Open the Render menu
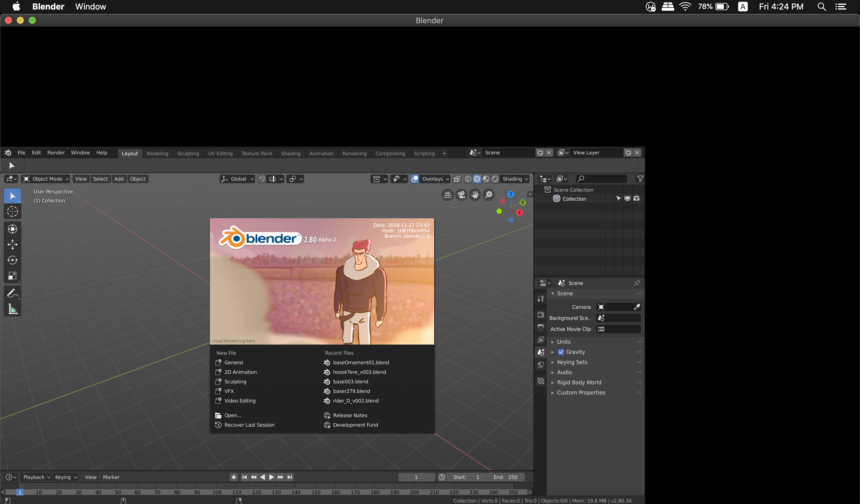This screenshot has width=860, height=504. coord(56,153)
